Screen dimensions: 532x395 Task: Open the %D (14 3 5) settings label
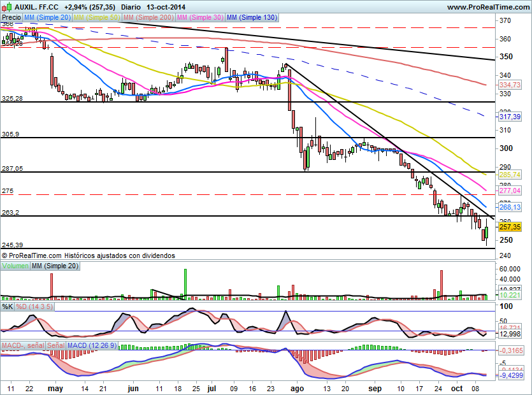coord(34,307)
